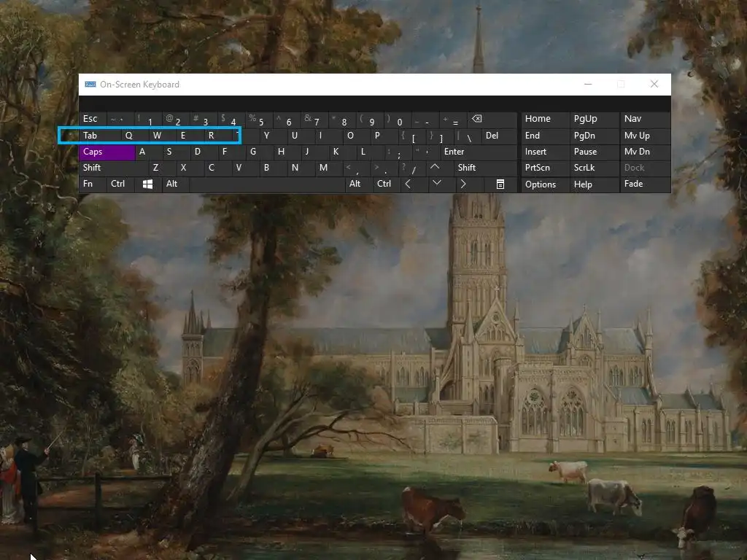This screenshot has height=560, width=747.
Task: Tap the left arrow key
Action: click(x=413, y=184)
